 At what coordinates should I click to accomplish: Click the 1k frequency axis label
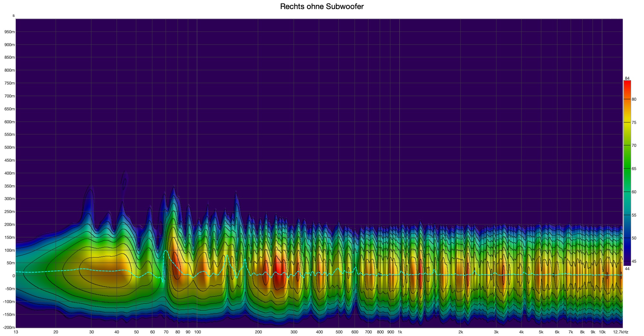click(x=400, y=332)
